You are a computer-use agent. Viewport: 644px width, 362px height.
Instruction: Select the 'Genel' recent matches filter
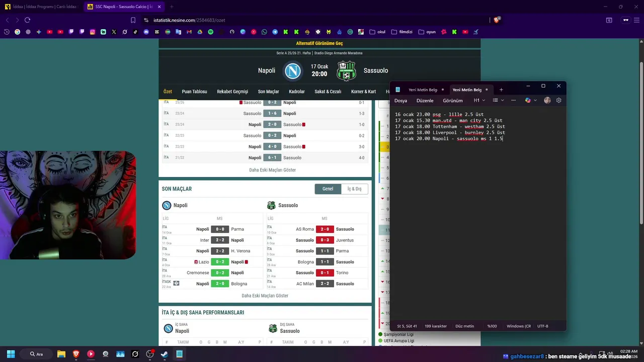coord(328,189)
